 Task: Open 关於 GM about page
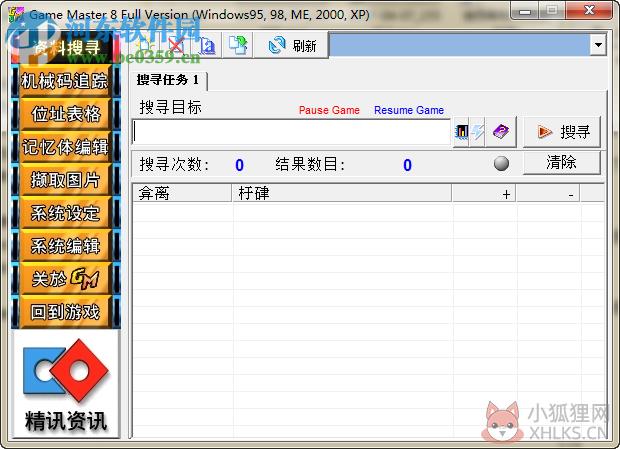point(65,279)
